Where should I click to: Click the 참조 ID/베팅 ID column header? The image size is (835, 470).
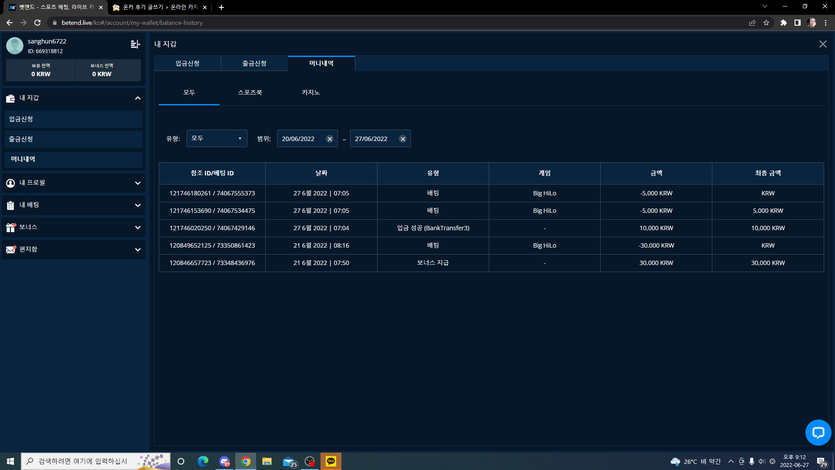click(x=212, y=174)
